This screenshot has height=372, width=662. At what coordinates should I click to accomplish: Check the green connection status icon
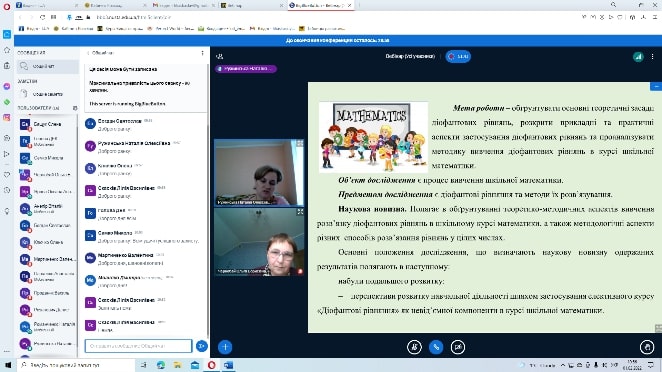coord(638,57)
